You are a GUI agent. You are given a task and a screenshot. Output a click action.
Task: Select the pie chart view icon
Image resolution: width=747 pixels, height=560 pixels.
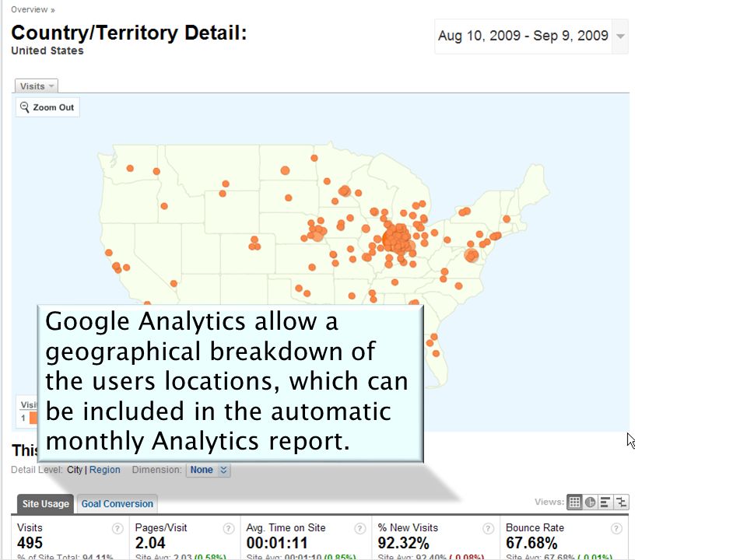pyautogui.click(x=591, y=502)
